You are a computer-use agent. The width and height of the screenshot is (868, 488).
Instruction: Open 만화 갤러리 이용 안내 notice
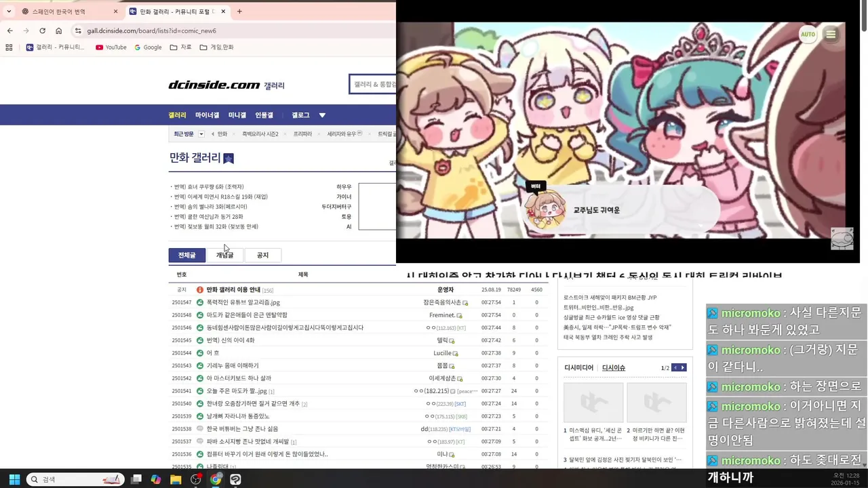pos(233,289)
